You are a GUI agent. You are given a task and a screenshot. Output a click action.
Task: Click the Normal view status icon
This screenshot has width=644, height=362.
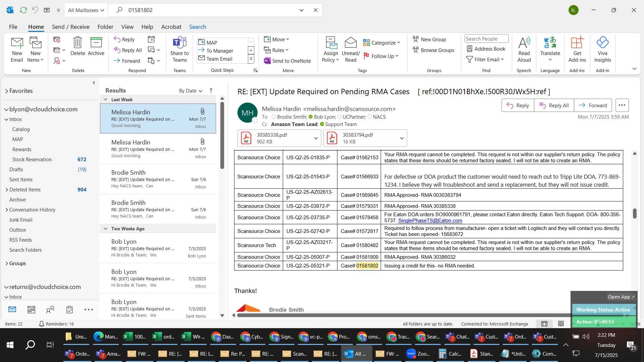[x=544, y=324]
